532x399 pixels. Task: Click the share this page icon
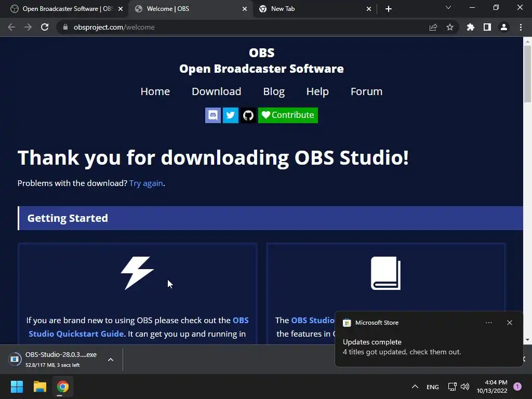tap(433, 27)
